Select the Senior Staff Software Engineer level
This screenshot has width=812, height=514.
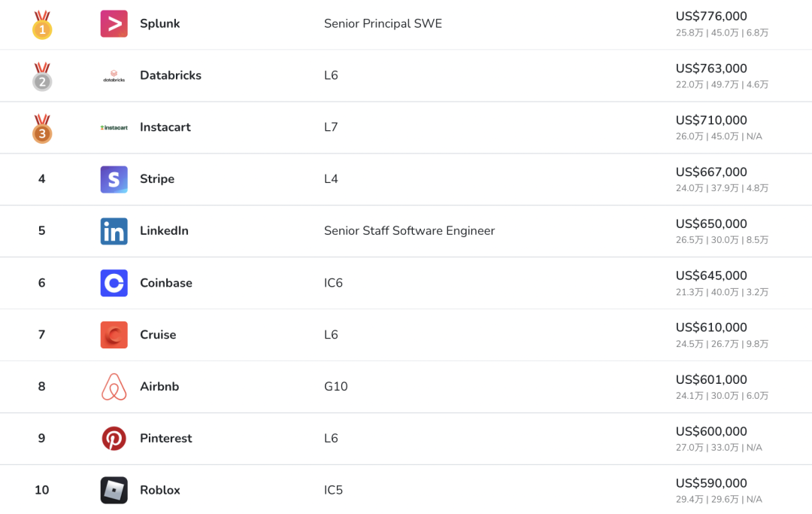click(x=409, y=231)
